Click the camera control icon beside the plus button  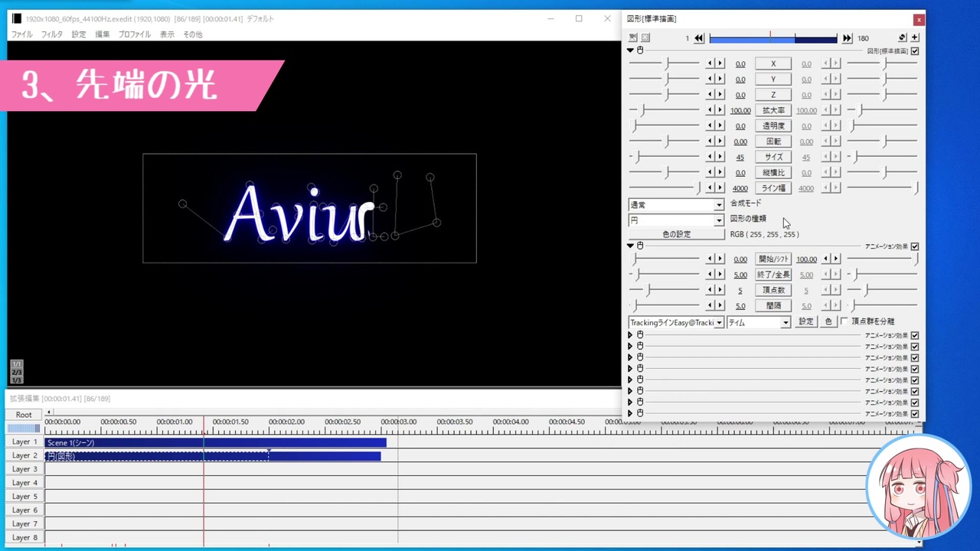click(x=902, y=37)
